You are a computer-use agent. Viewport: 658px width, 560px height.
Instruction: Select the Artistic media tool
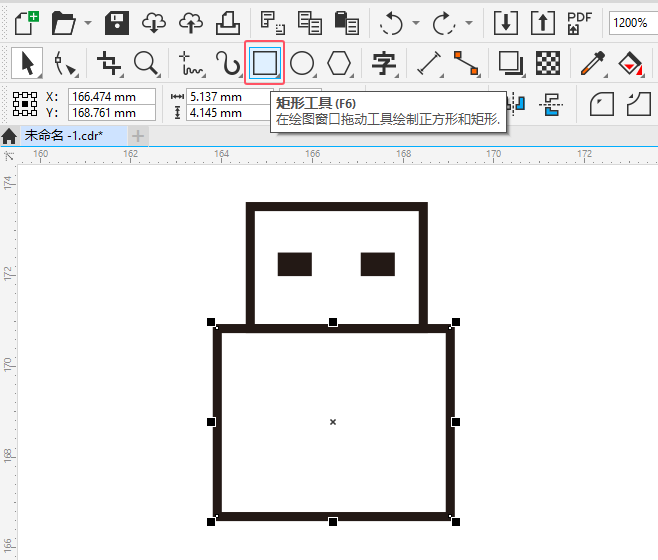tap(227, 63)
